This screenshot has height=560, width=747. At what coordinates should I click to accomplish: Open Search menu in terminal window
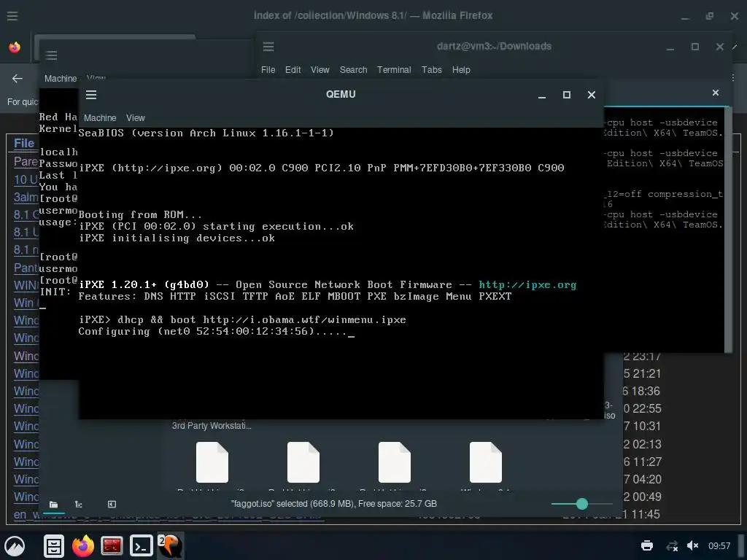point(353,69)
